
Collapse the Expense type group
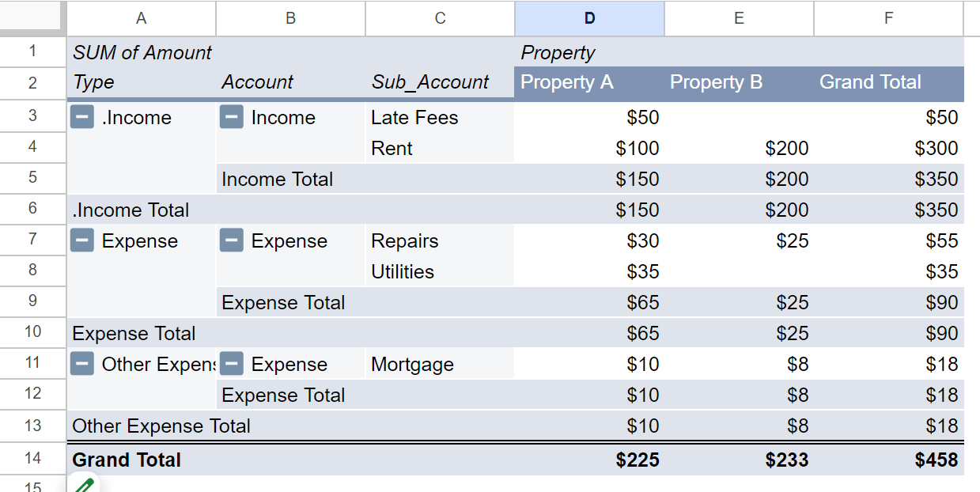click(82, 240)
